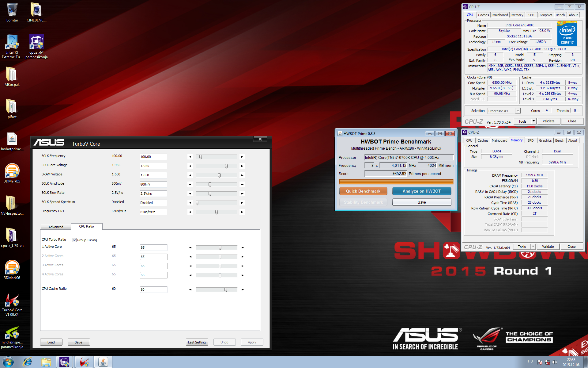This screenshot has height=368, width=588.
Task: Open the Lomtár recycle bin icon
Action: 12,12
